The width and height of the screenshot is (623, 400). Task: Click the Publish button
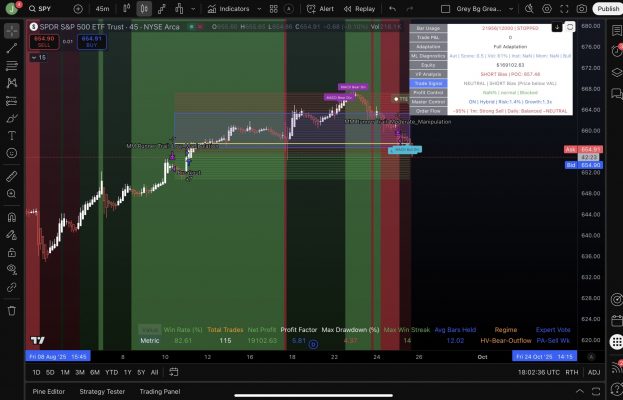pos(608,9)
